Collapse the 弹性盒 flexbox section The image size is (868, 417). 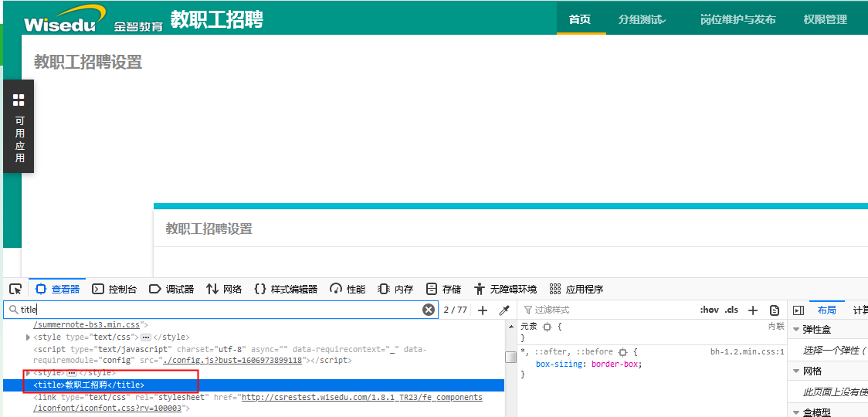tap(796, 330)
